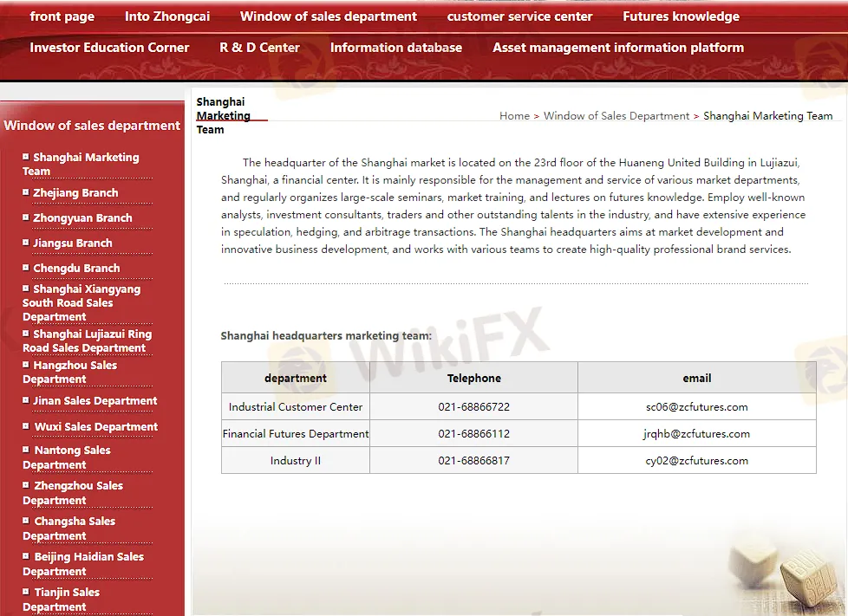The height and width of the screenshot is (616, 848).
Task: Select Futures knowledge in top navigation
Action: (x=681, y=16)
